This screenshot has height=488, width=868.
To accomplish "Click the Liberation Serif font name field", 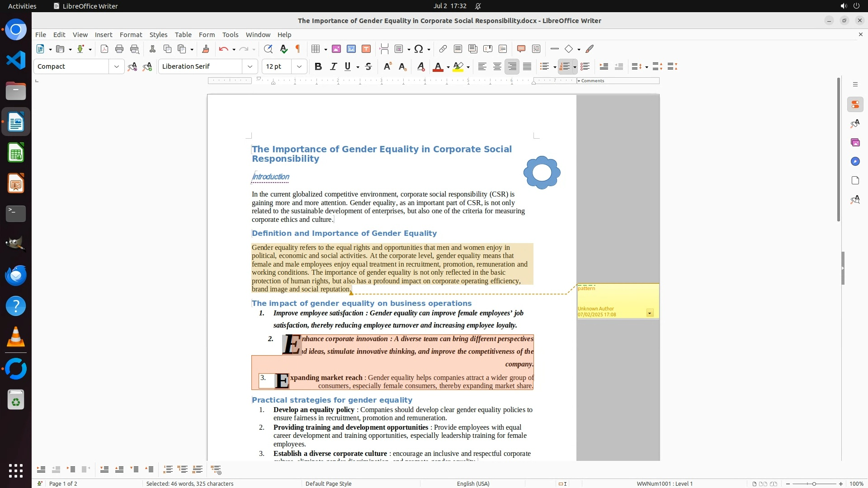I will coord(200,67).
